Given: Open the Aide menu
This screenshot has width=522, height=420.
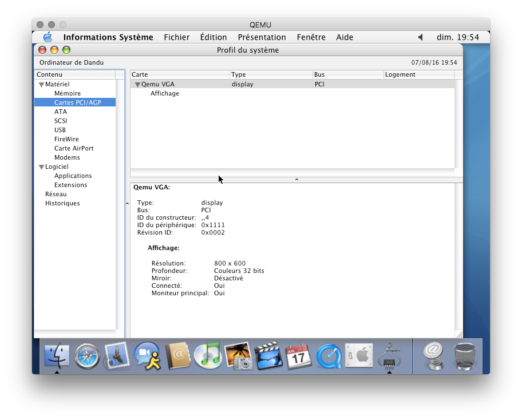Looking at the screenshot, I should 345,37.
